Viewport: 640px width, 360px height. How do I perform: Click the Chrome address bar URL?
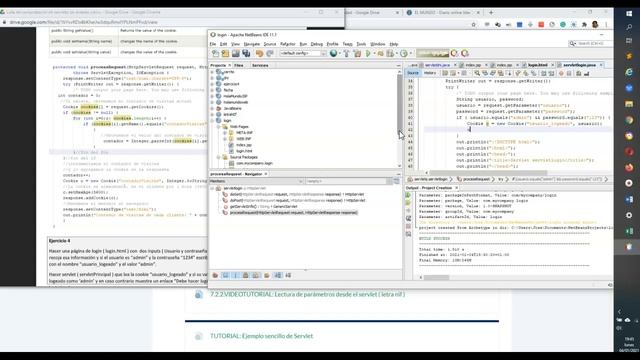[83, 22]
